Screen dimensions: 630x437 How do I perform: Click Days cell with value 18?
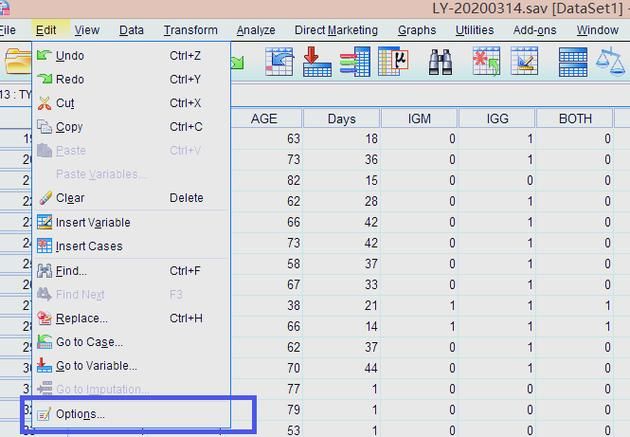tap(342, 139)
